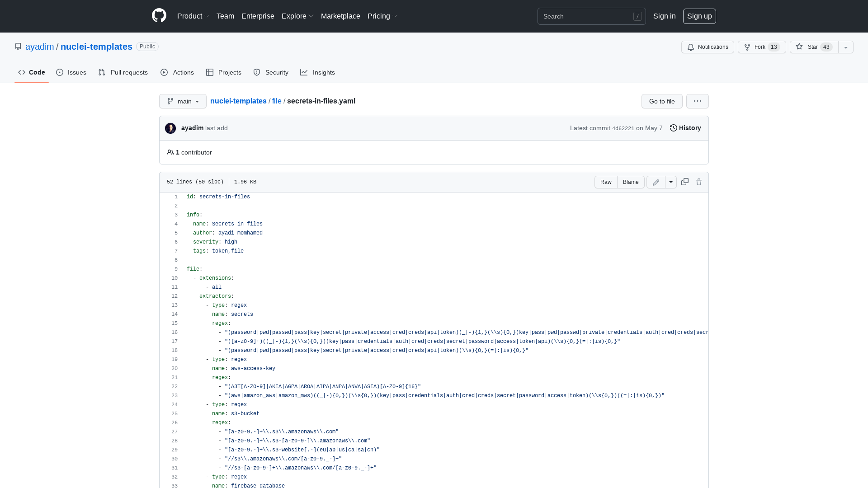Focus the Search input field
Image resolution: width=868 pixels, height=488 pixels.
pyautogui.click(x=591, y=16)
